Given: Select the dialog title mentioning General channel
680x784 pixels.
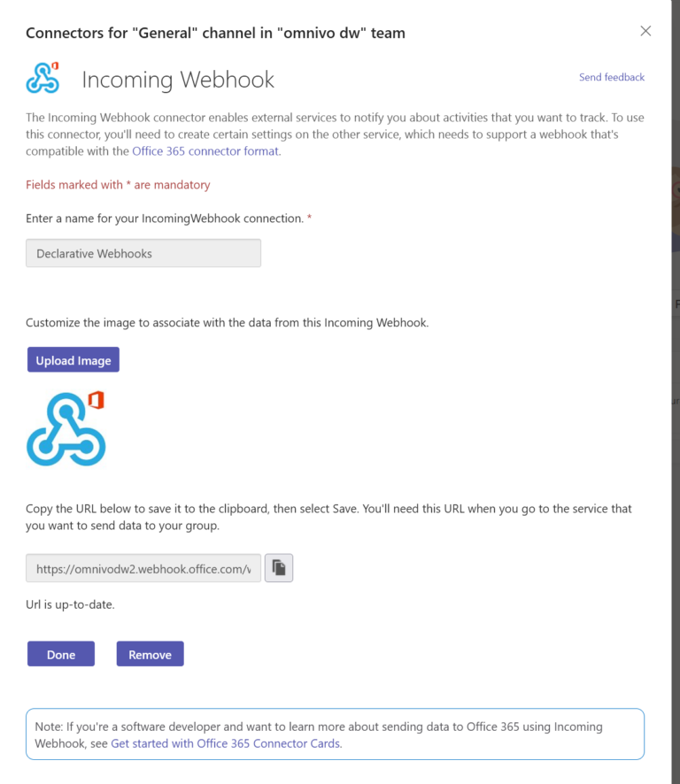Looking at the screenshot, I should coord(214,33).
